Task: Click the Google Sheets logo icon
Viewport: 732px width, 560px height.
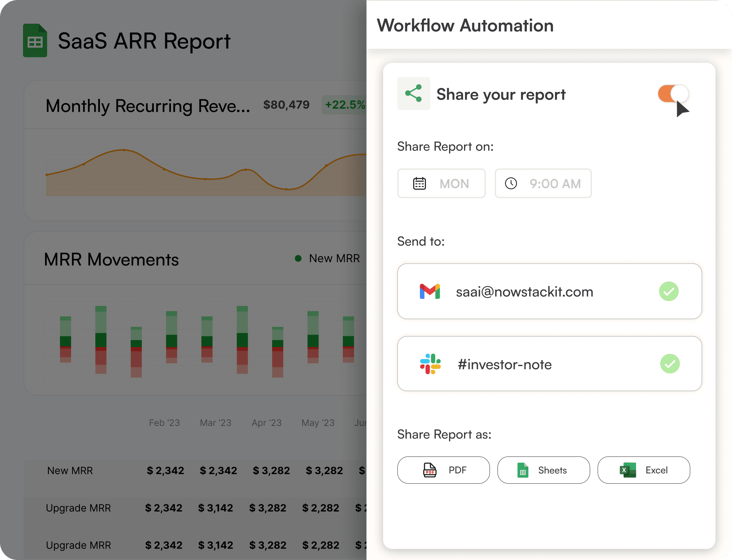Action: point(35,41)
